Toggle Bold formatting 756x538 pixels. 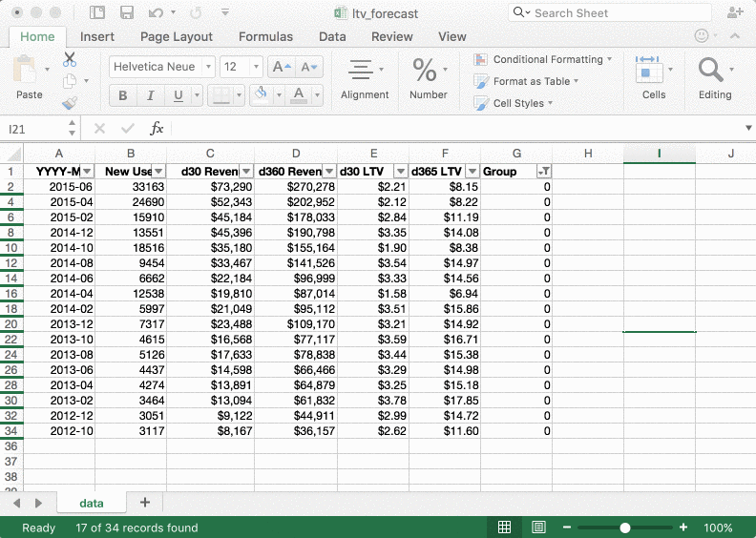[x=123, y=95]
